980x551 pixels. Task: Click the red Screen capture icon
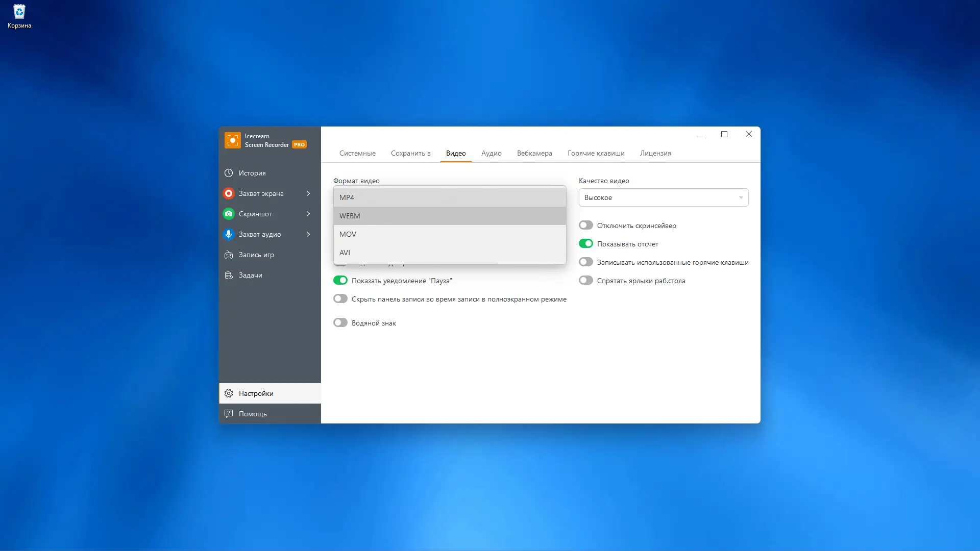(x=229, y=193)
